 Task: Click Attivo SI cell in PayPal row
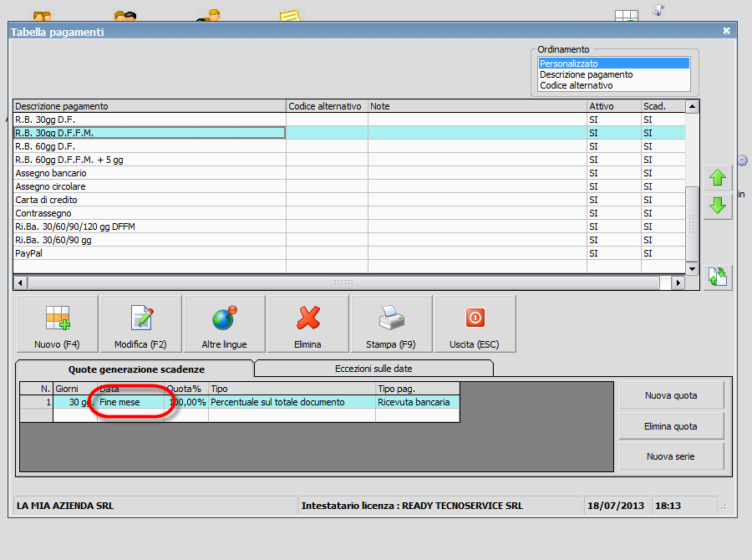coord(614,253)
